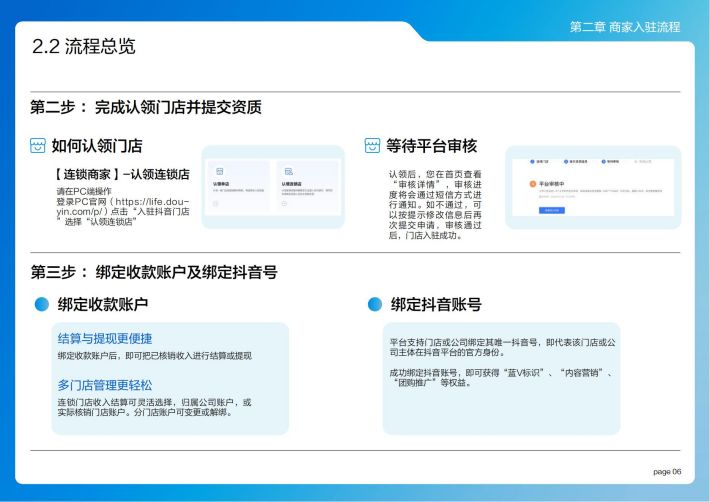Click the 绑定抖音账号 heading

coord(436,304)
